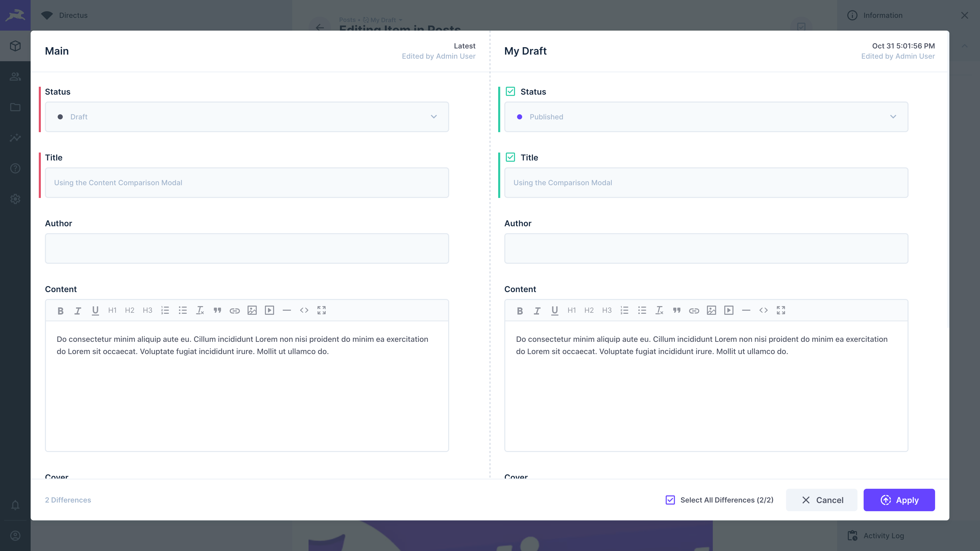The image size is (980, 551).
Task: Insert a link in My Draft editor
Action: 694,310
